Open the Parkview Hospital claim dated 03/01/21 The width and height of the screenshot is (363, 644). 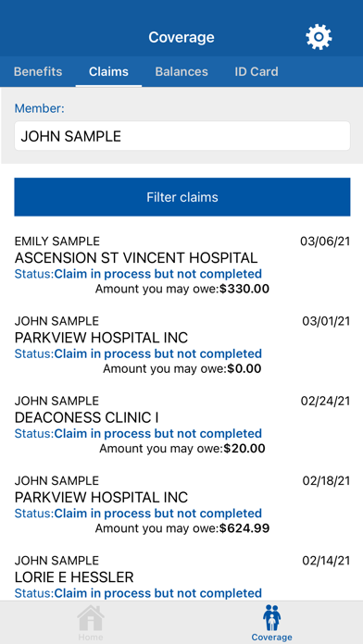tap(182, 345)
